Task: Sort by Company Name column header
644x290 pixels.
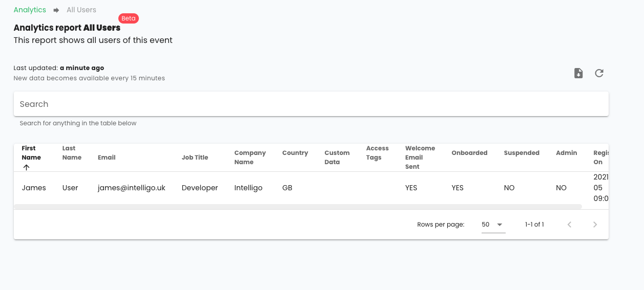Action: coord(250,158)
